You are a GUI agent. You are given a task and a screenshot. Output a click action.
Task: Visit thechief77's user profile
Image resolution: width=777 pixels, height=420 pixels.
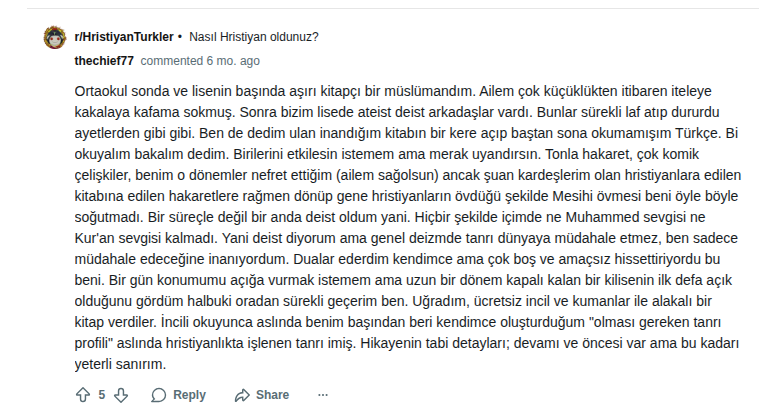(x=110, y=60)
